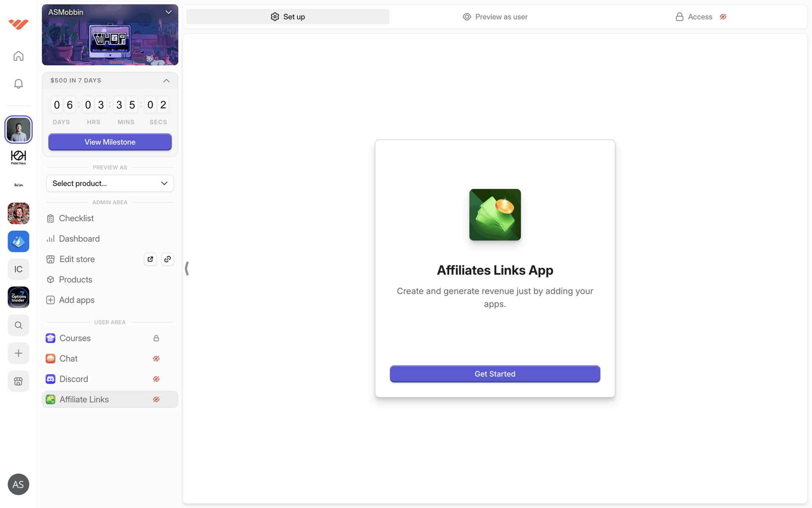
Task: Open Products in admin area
Action: (x=110, y=280)
